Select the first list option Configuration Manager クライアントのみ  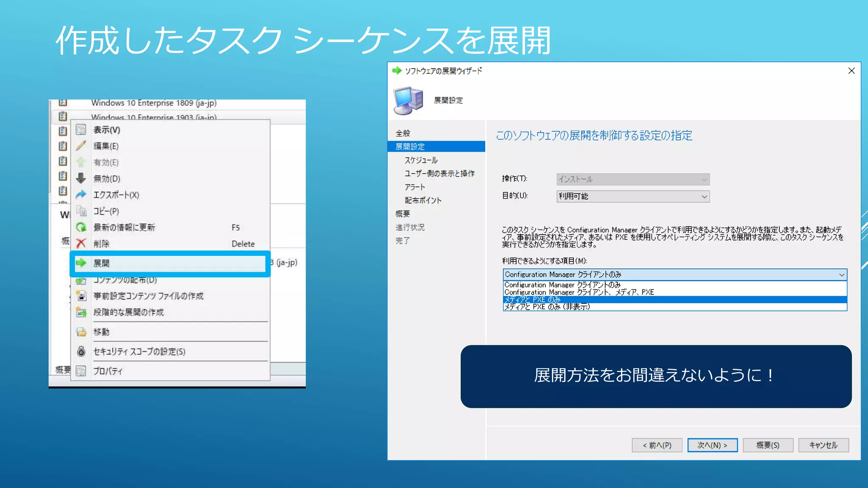point(675,285)
